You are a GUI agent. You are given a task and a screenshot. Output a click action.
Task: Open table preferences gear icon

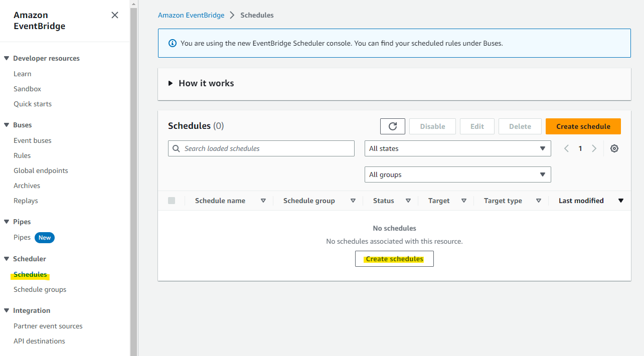tap(614, 148)
